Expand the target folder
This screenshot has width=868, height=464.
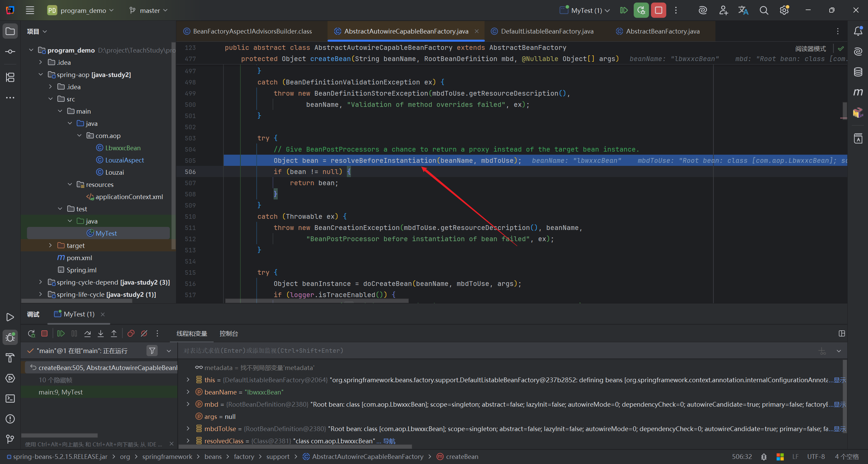pos(51,245)
